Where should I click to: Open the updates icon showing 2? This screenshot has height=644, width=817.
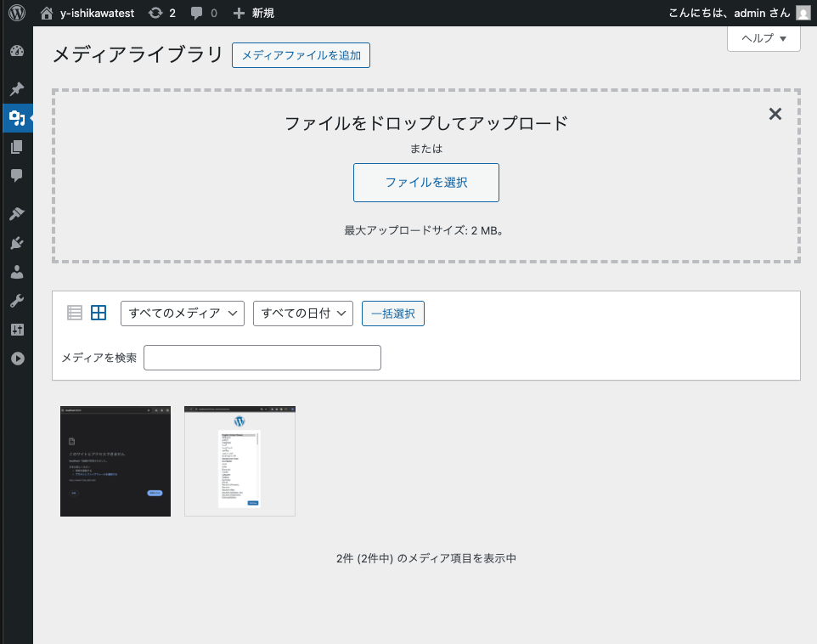(x=162, y=13)
